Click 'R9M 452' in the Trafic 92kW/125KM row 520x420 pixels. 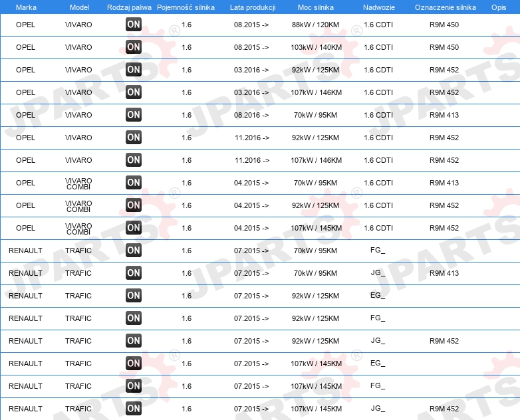click(x=444, y=341)
